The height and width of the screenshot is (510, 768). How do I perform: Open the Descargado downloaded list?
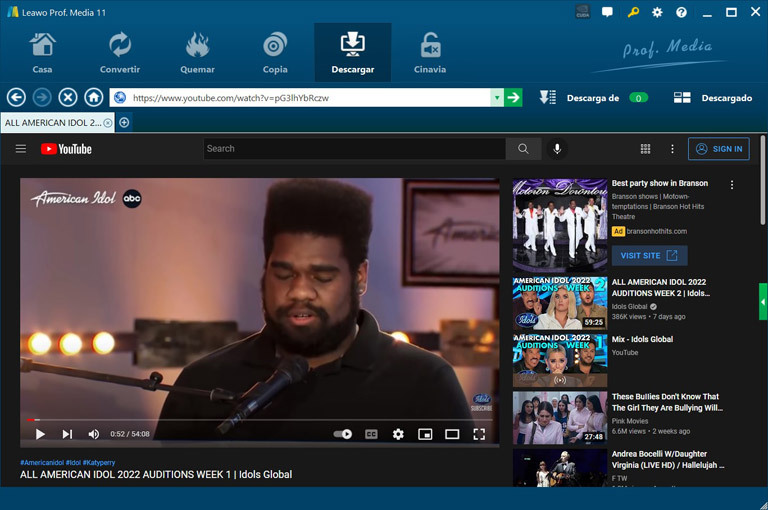coord(713,98)
